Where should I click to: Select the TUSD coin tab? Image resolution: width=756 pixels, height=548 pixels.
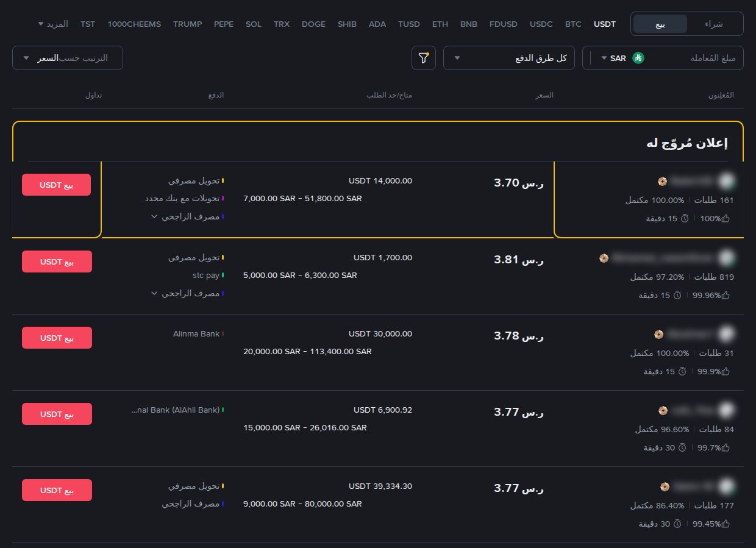pyautogui.click(x=409, y=24)
